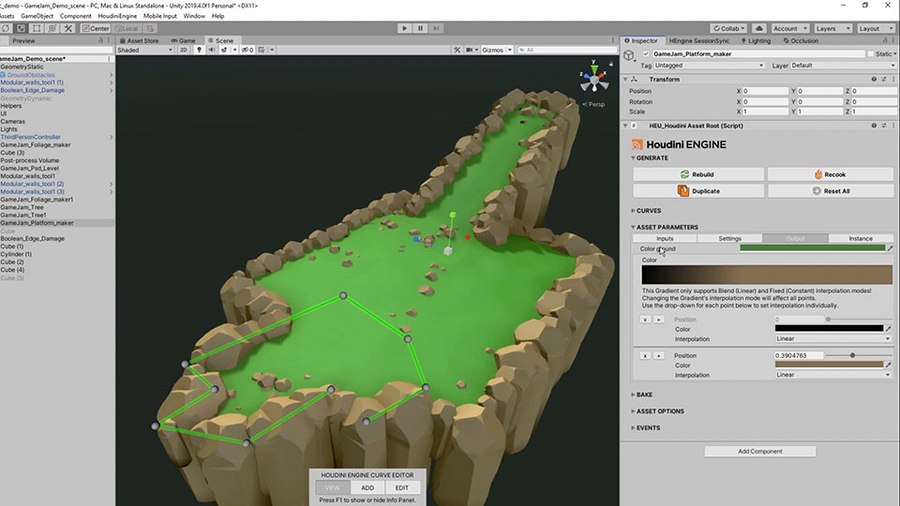Click Position X input field
This screenshot has height=506, width=900.
(766, 91)
